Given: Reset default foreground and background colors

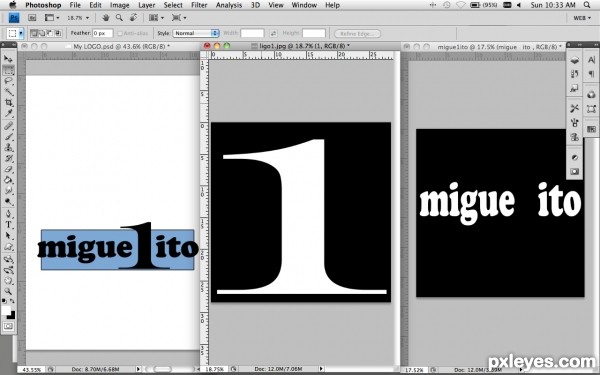Looking at the screenshot, I should (4, 301).
